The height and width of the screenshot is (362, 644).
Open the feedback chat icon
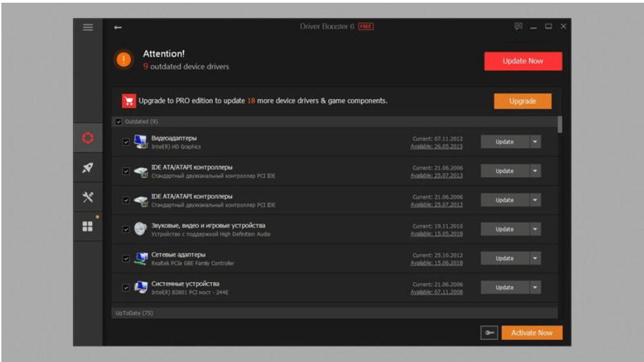tap(518, 27)
